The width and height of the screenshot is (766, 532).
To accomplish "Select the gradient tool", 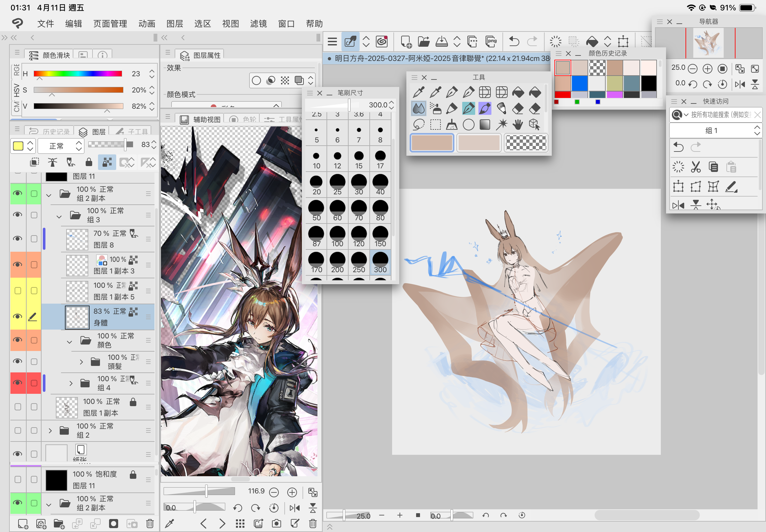I will [x=485, y=125].
